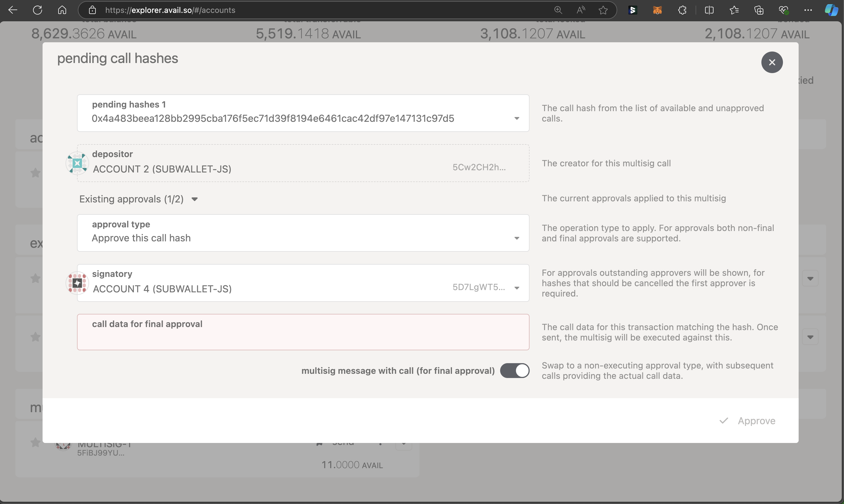The width and height of the screenshot is (844, 504).
Task: Add page to favorites star icon
Action: (x=603, y=10)
